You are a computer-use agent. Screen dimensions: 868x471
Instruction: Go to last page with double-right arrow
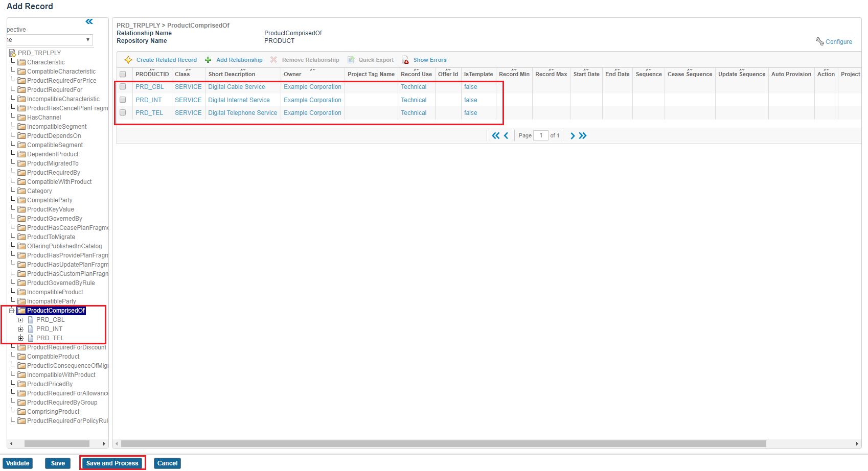pos(583,135)
